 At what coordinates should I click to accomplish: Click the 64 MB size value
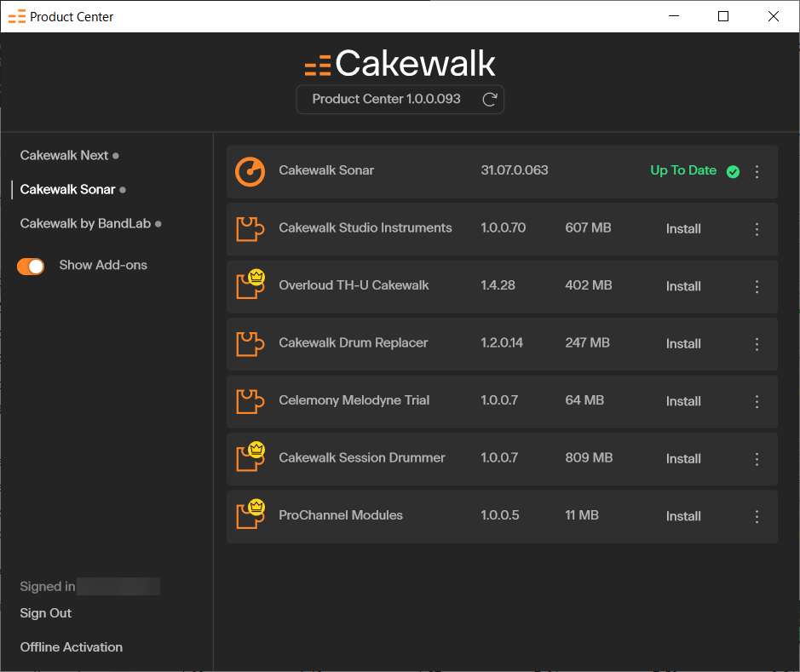click(x=584, y=400)
